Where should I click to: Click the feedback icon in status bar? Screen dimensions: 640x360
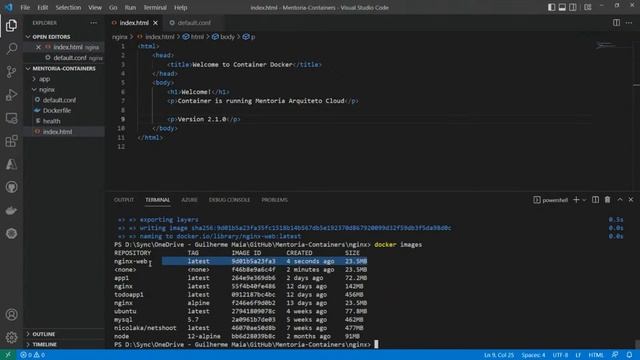pos(615,355)
